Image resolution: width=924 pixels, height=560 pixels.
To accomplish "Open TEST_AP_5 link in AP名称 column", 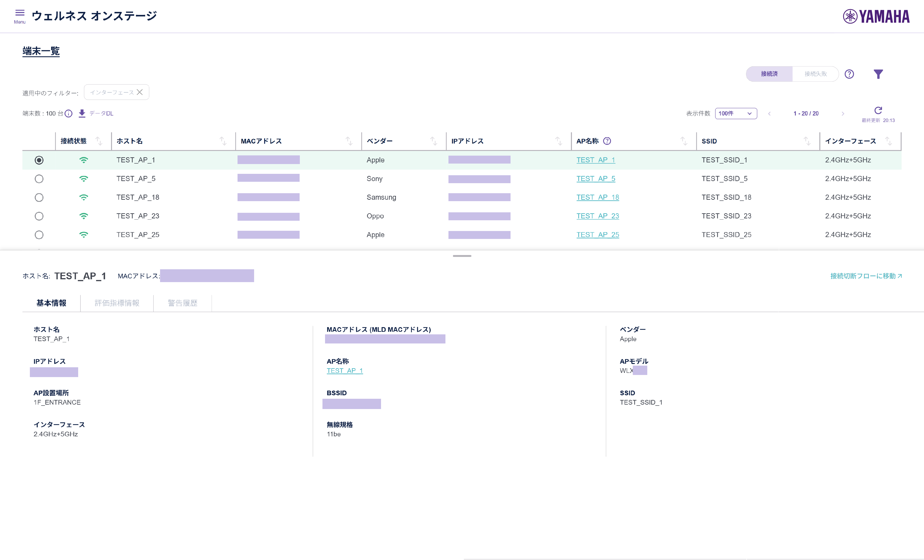I will click(595, 179).
